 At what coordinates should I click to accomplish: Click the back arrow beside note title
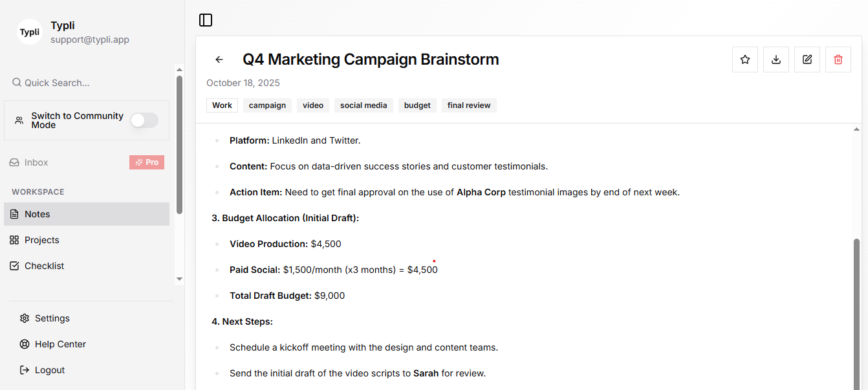[x=219, y=60]
